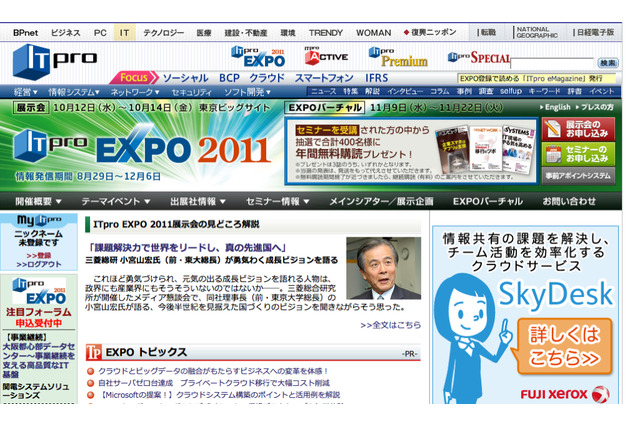
Task: Open the sidebar ITpro EXPO 2011 logo
Action: [x=39, y=291]
